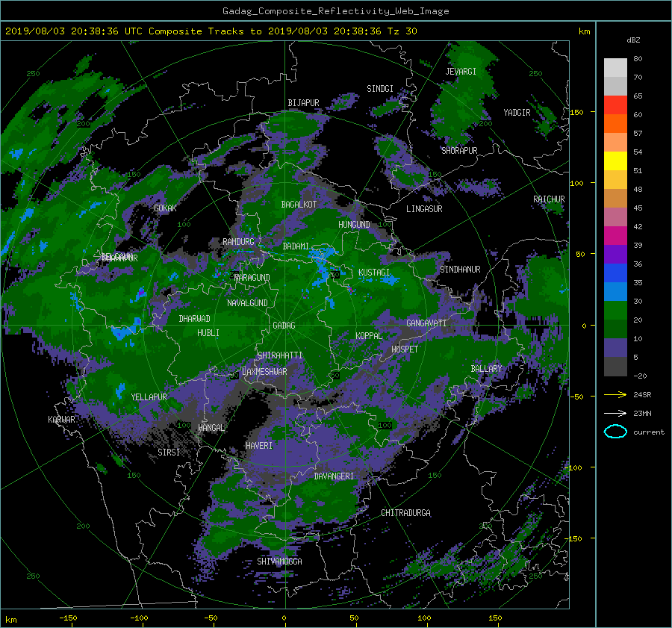
Task: Click the yellow 24SR arrow legend icon
Action: (615, 394)
